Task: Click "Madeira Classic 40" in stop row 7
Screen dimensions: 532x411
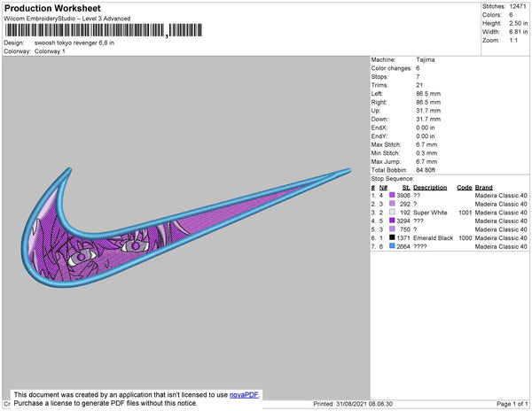Action: pyautogui.click(x=501, y=246)
